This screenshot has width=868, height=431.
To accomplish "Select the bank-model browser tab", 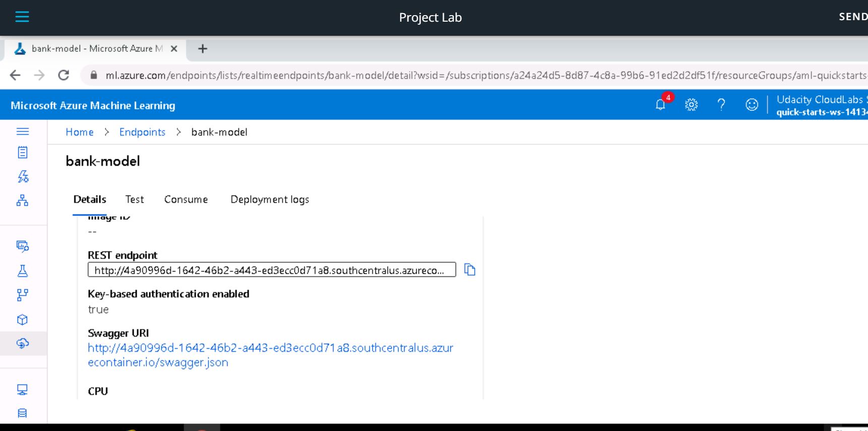I will click(96, 49).
